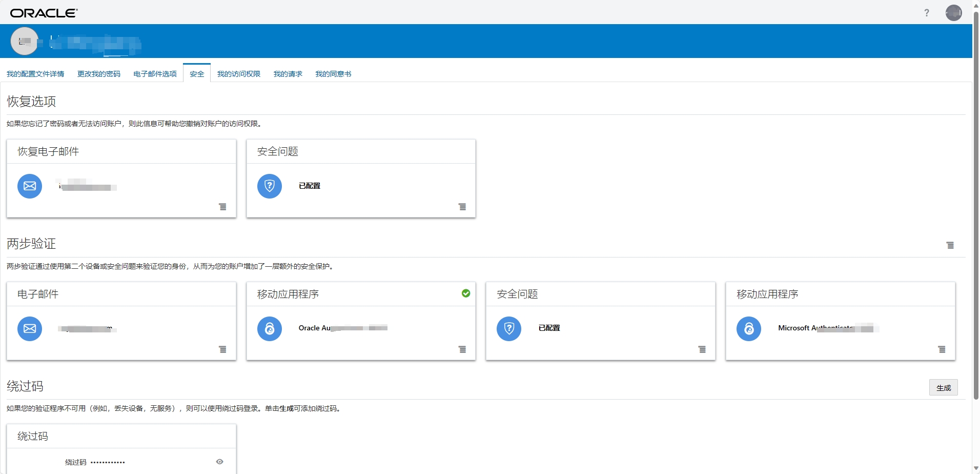Click the lock icon beside Microsoft Authenticator
The width and height of the screenshot is (980, 474).
tap(749, 329)
